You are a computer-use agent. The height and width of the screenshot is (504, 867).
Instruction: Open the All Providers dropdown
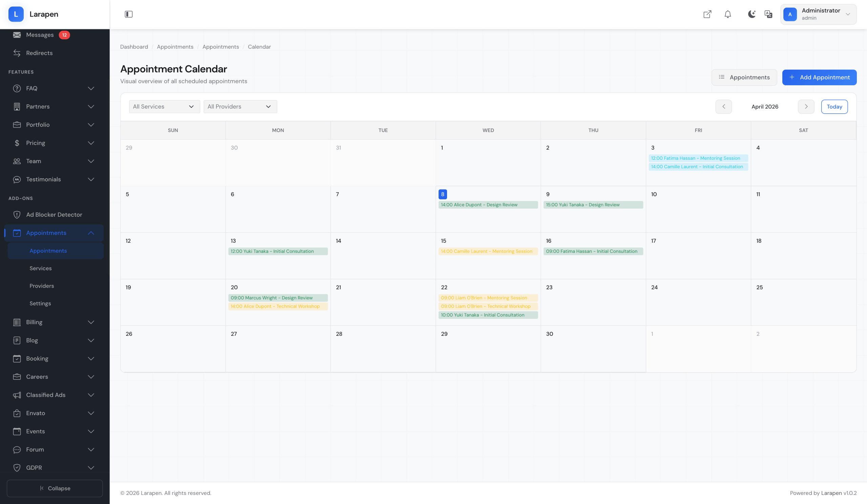coord(240,107)
